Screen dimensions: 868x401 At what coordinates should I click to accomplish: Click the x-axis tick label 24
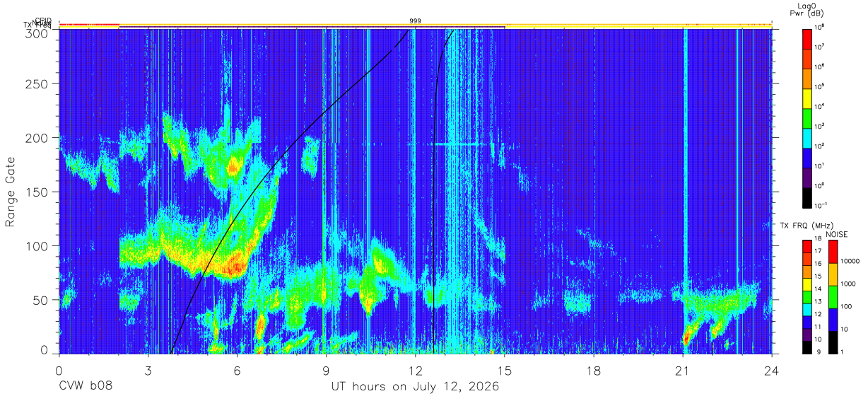(x=772, y=370)
